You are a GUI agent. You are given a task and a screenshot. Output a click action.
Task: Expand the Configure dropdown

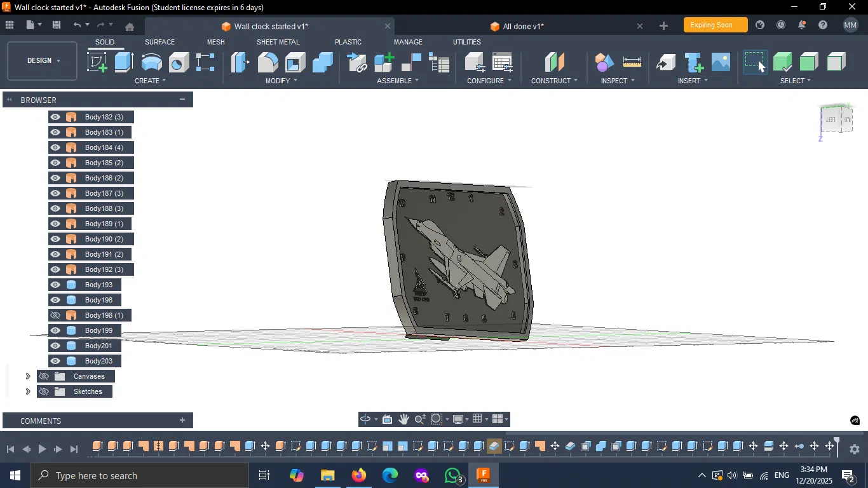pos(489,81)
